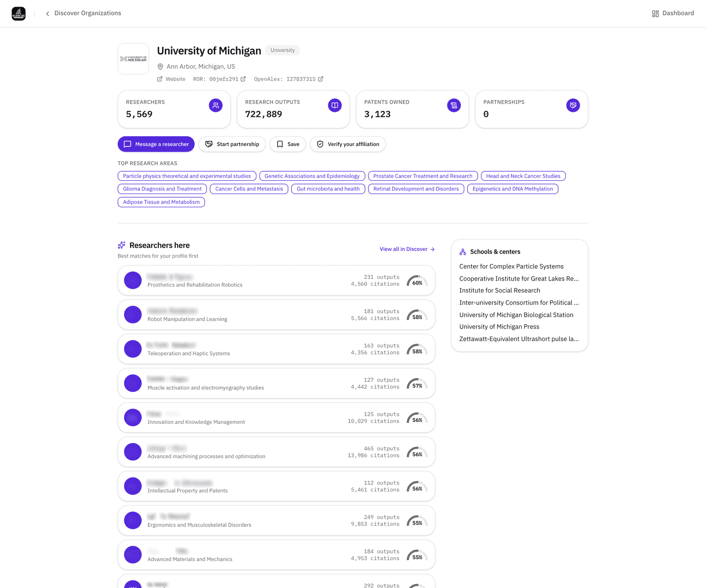This screenshot has width=706, height=588.
Task: Open the Prosthetics and Rehabilitation Robotics researcher card
Action: 277,281
